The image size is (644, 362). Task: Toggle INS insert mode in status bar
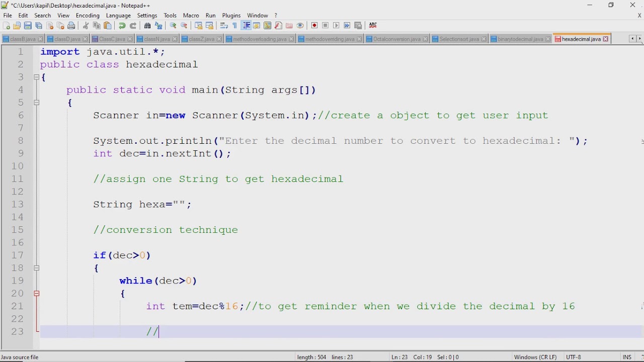pos(627,357)
